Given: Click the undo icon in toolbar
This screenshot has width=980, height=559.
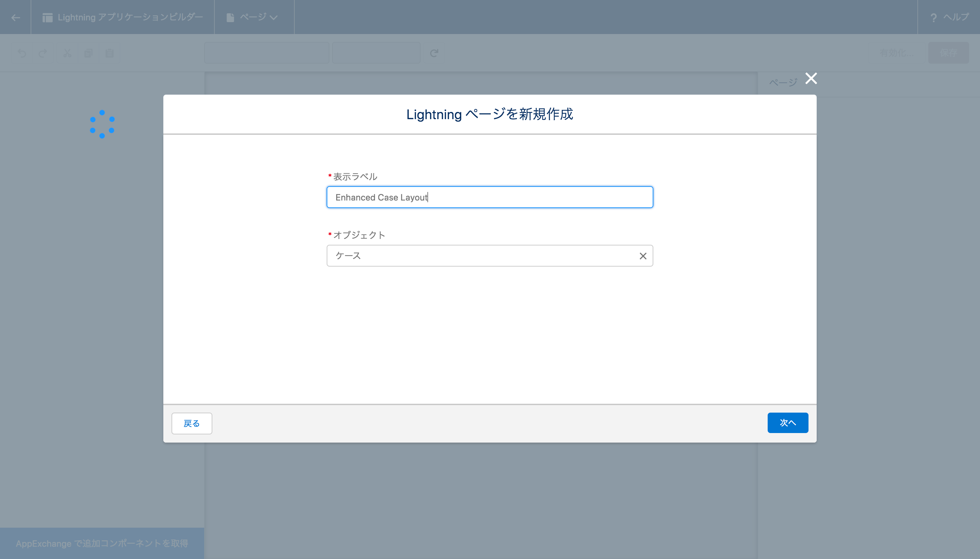Looking at the screenshot, I should [22, 53].
